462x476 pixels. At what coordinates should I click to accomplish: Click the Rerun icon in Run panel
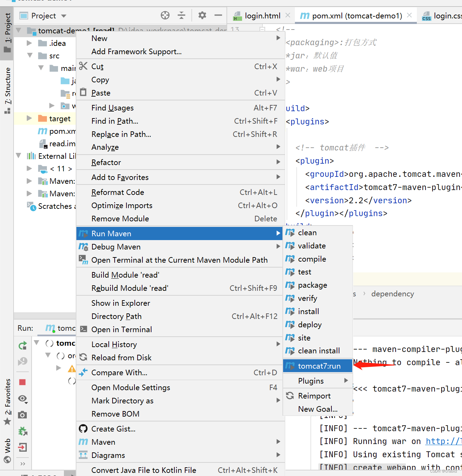click(23, 345)
